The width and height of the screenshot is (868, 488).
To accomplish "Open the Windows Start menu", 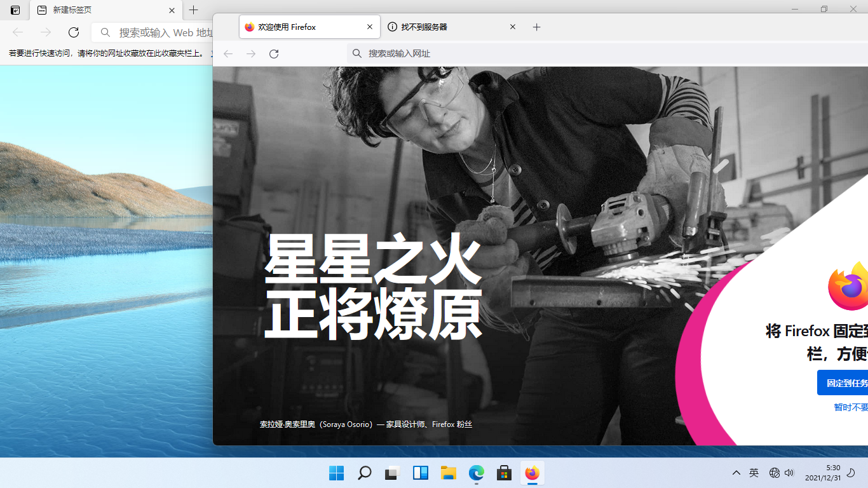I will pos(337,473).
